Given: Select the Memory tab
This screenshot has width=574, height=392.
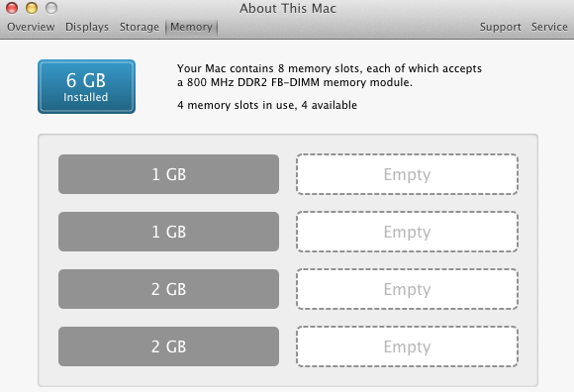Looking at the screenshot, I should (x=191, y=27).
